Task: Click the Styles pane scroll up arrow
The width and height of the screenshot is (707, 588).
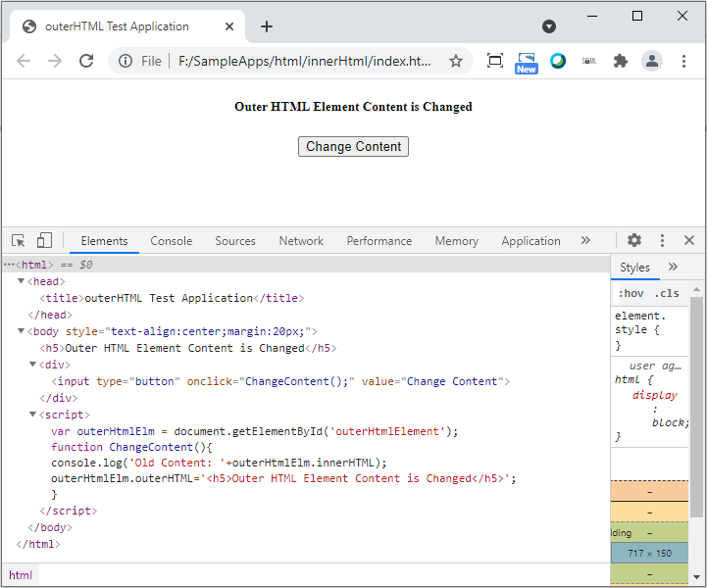Action: (x=696, y=289)
